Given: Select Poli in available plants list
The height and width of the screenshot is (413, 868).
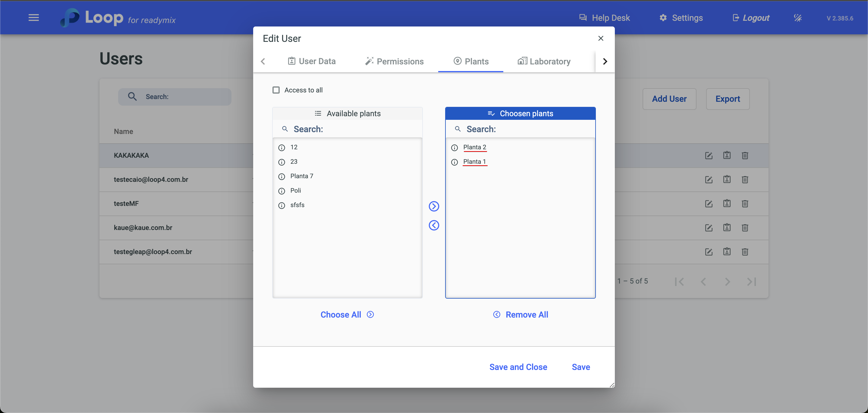Looking at the screenshot, I should click(295, 191).
